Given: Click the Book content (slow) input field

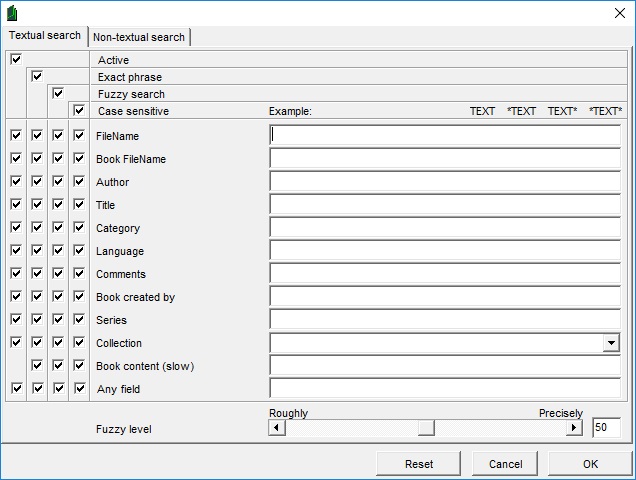Looking at the screenshot, I should tap(445, 366).
